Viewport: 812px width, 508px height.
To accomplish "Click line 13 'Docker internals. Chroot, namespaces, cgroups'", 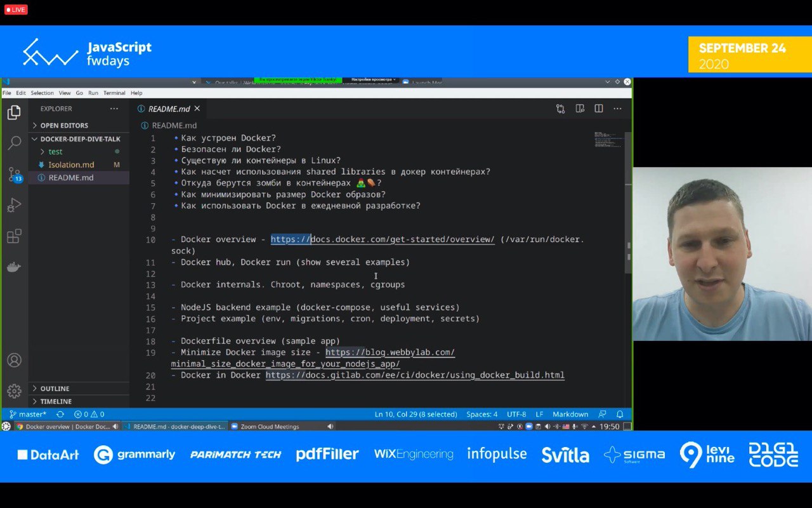I will (292, 284).
